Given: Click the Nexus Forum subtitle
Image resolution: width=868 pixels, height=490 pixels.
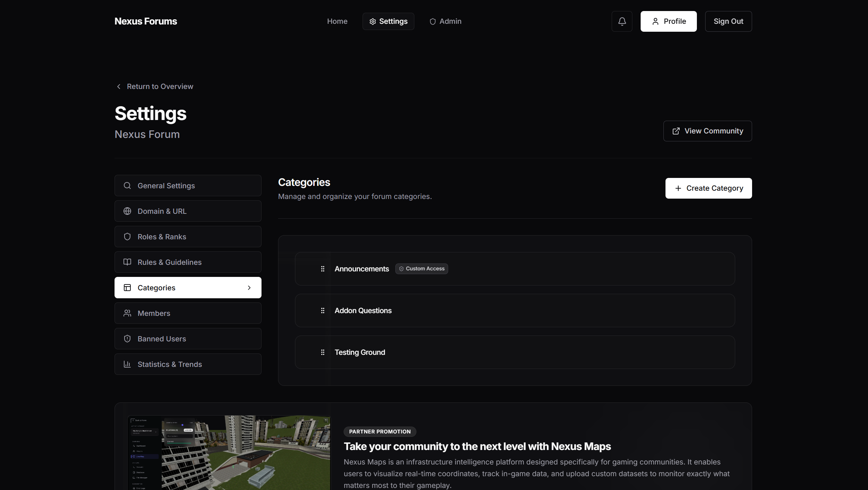Looking at the screenshot, I should (x=147, y=134).
